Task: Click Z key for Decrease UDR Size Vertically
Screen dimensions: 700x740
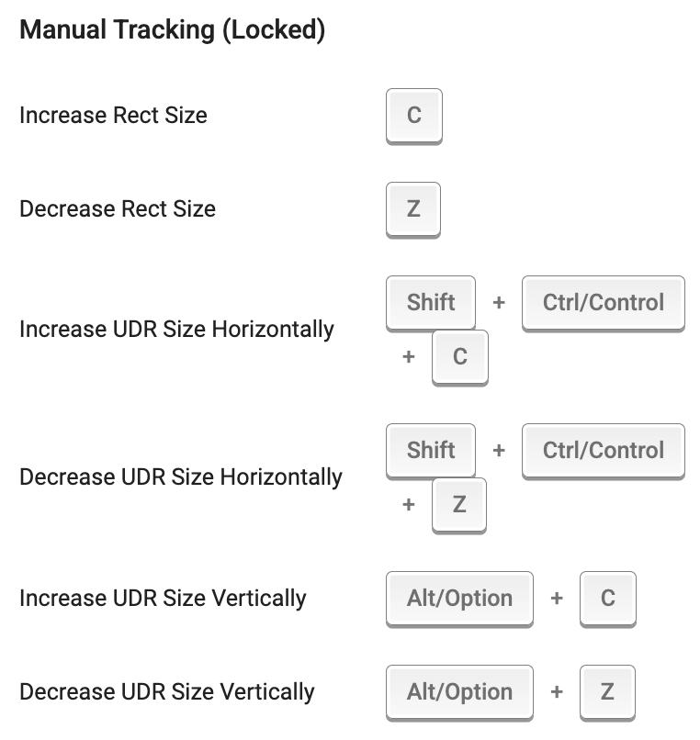Action: click(x=607, y=692)
